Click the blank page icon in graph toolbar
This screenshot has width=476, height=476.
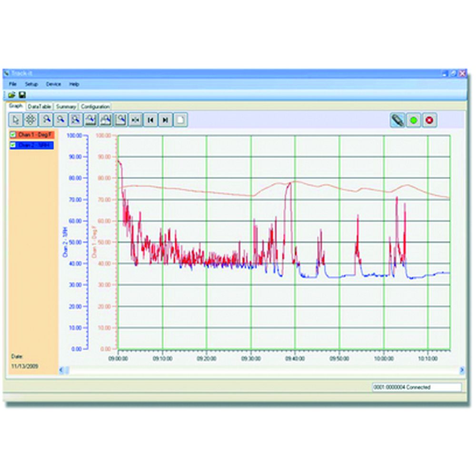click(180, 120)
